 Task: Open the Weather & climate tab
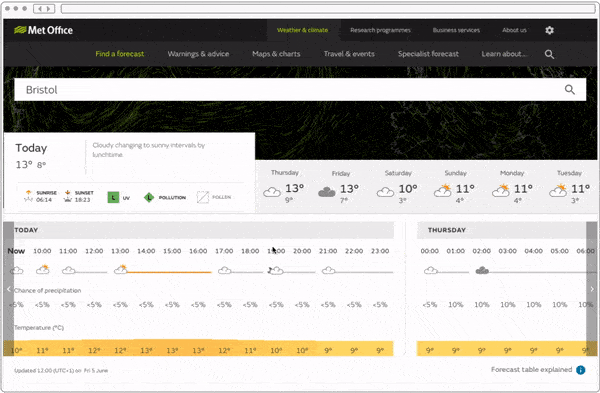pyautogui.click(x=302, y=30)
